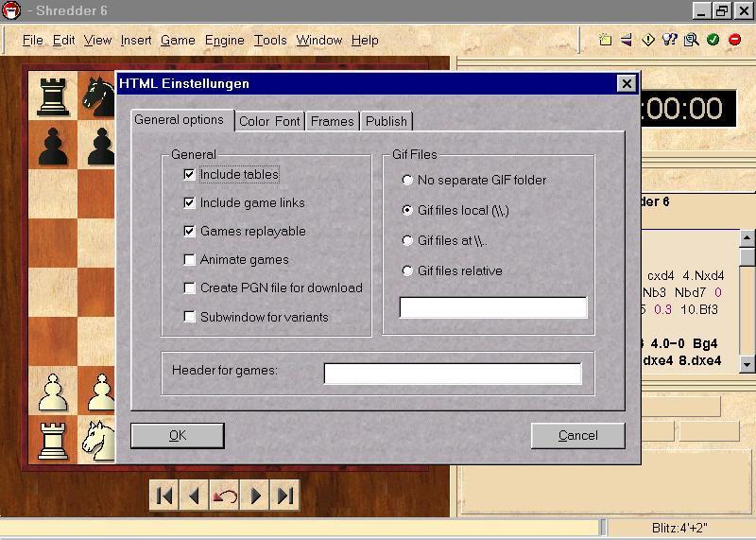The image size is (756, 540).
Task: Click the new game toolbar icon
Action: pos(606,40)
